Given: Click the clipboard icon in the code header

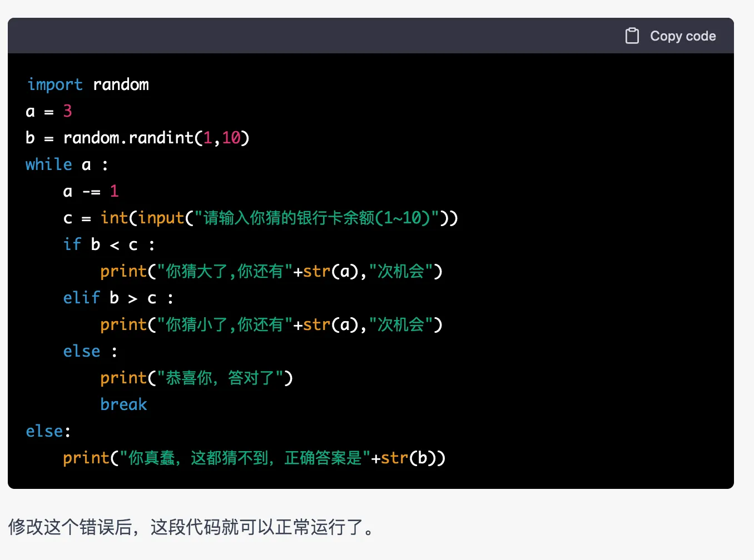Looking at the screenshot, I should click(632, 36).
